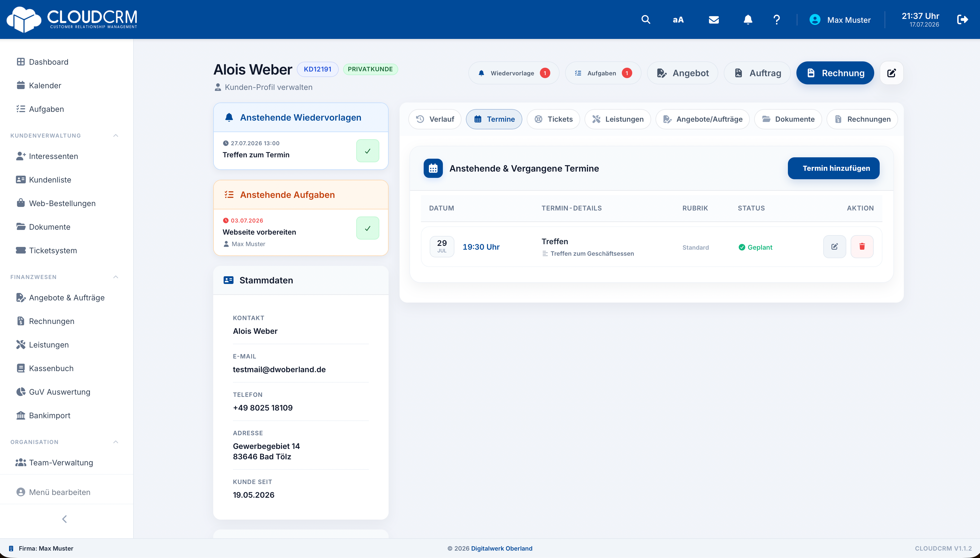Screen dimensions: 980x558
Task: Select the Termine tab
Action: point(494,119)
